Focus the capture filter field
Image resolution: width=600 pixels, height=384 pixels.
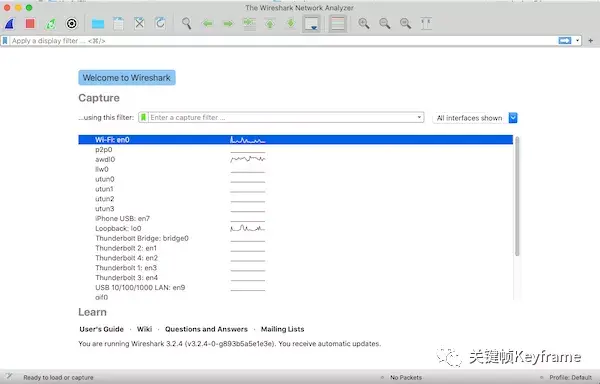click(282, 117)
